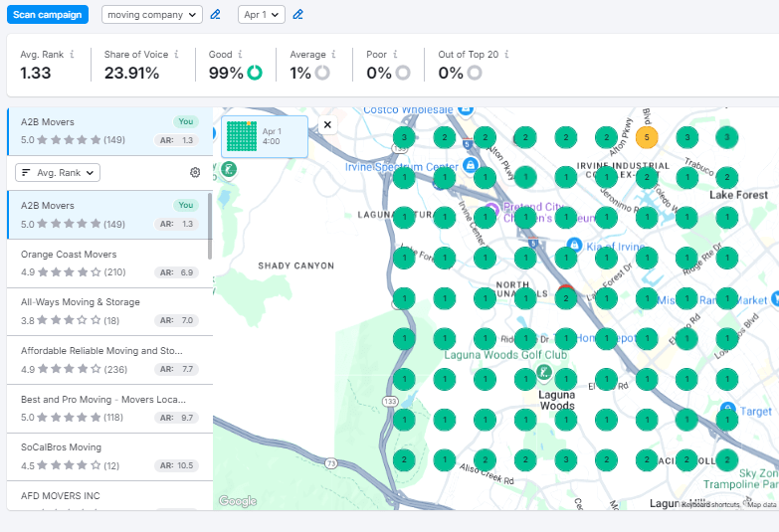
Task: Show info icon next to Poor
Action: tap(395, 54)
